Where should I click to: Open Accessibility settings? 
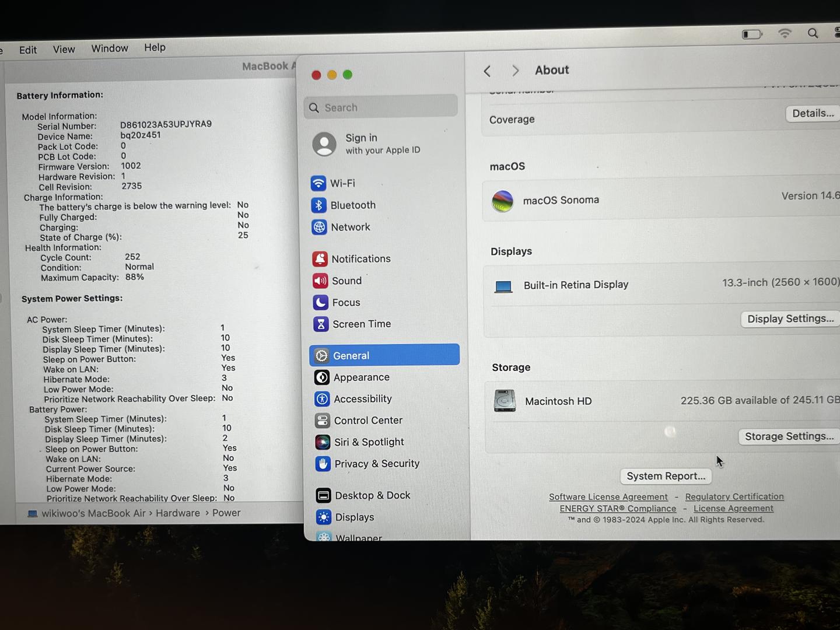click(353, 399)
